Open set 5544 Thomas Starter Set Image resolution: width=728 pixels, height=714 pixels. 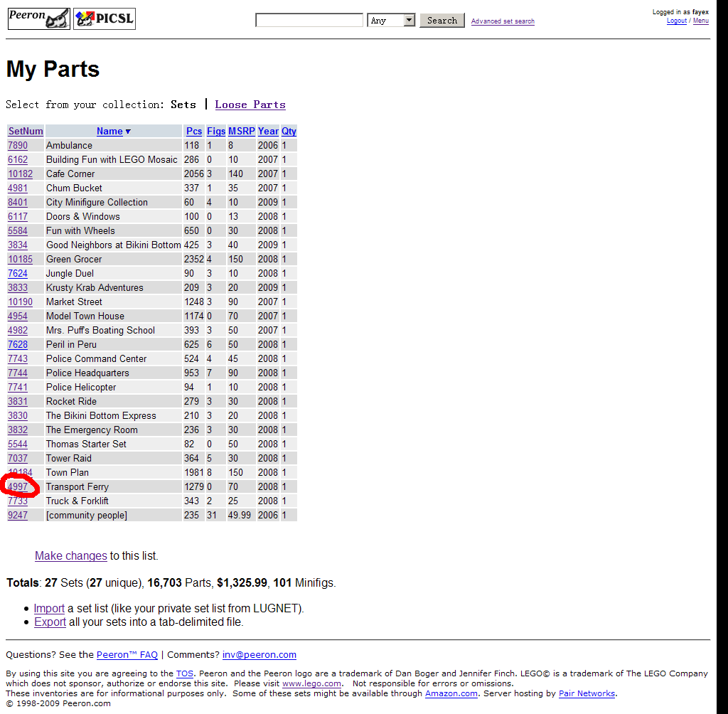[x=18, y=444]
